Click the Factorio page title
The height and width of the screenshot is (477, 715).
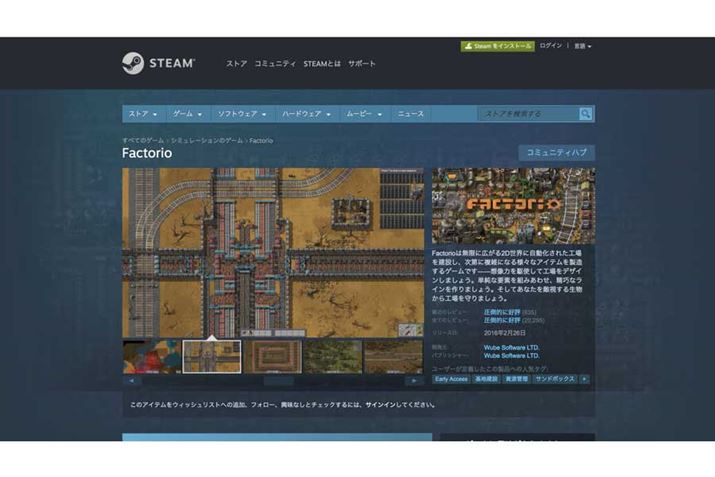pos(147,153)
